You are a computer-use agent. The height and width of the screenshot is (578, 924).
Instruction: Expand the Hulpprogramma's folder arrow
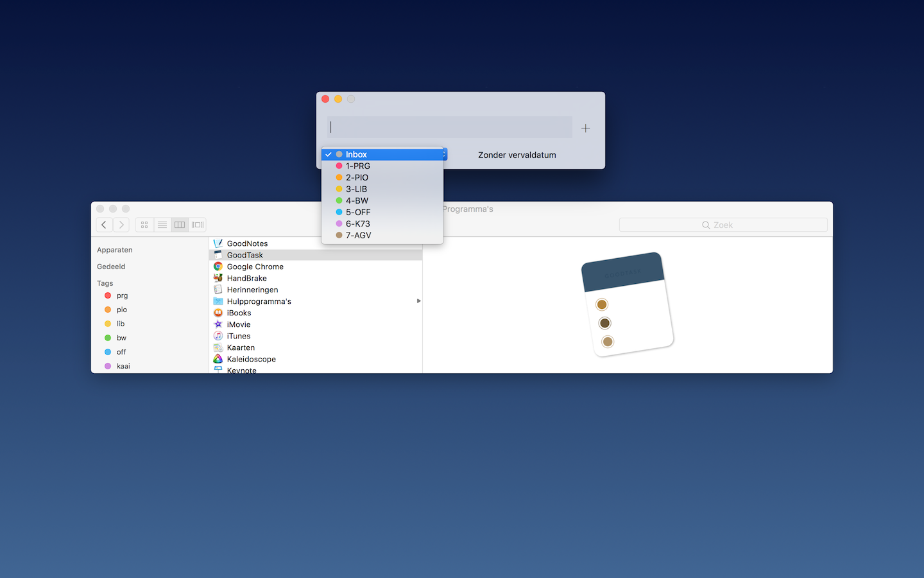point(419,301)
